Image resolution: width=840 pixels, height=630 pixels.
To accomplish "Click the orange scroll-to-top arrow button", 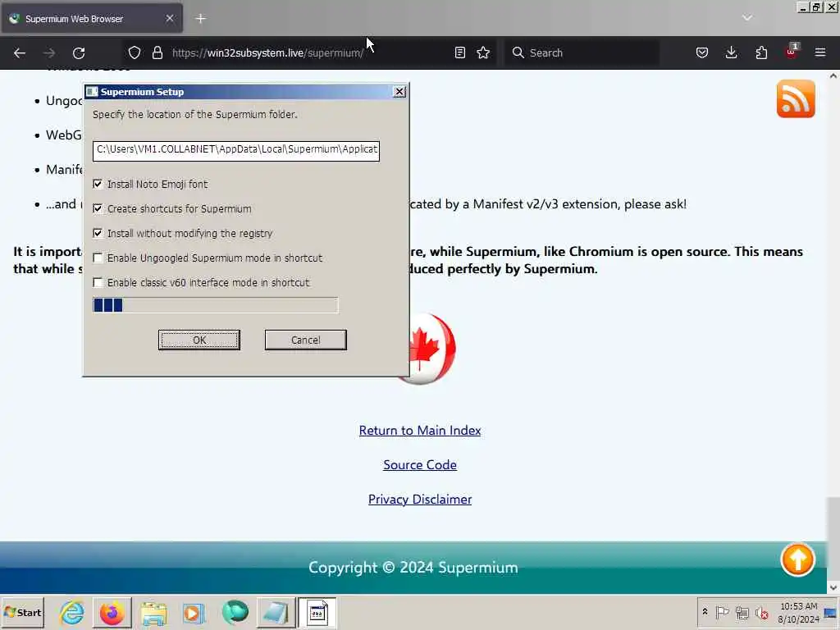I will (x=797, y=559).
